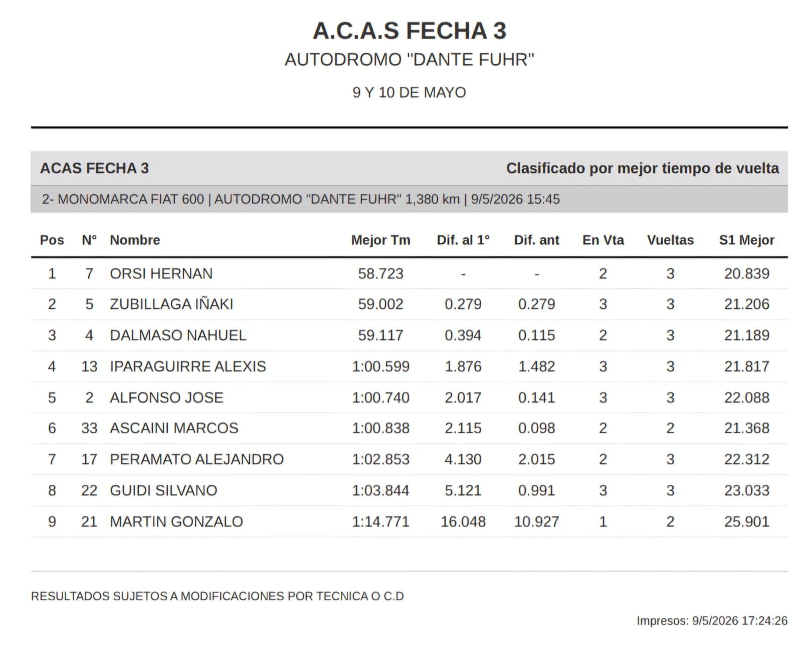Click the En Vta column header
The width and height of the screenshot is (802, 672).
click(x=603, y=240)
